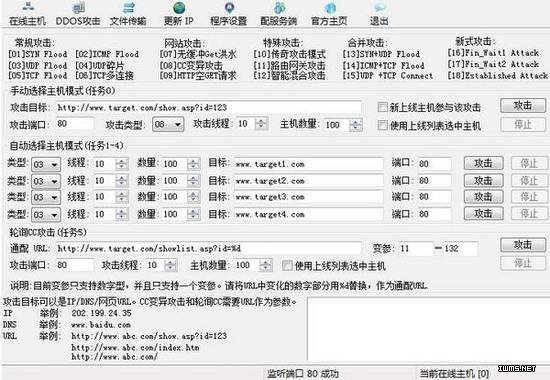The image size is (550, 380).
Task: Click 变参 end field showing 132
Action: 460,248
